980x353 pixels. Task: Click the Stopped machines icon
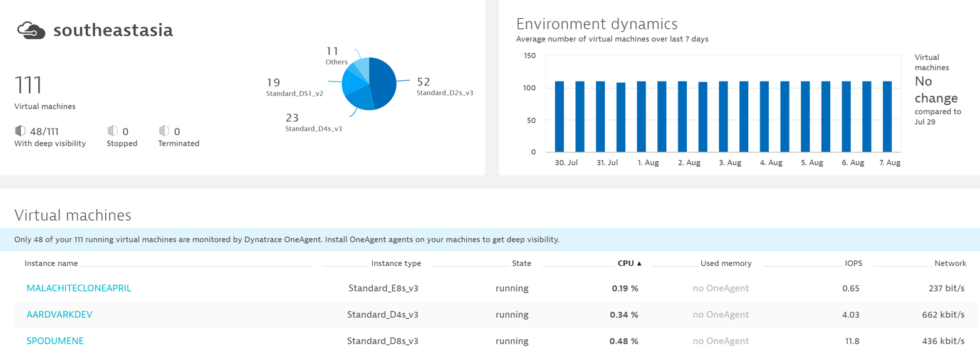(x=113, y=131)
